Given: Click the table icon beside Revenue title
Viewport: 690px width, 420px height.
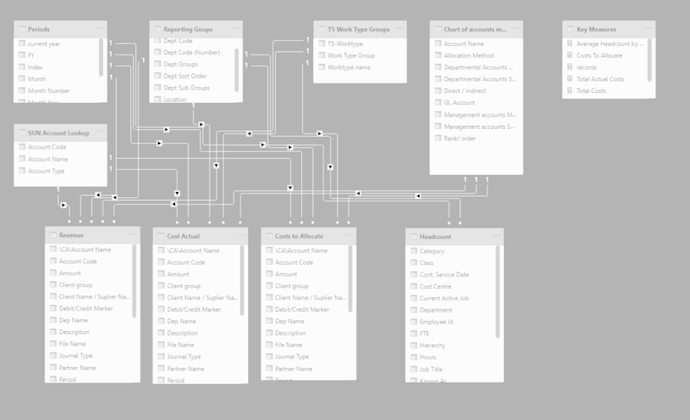Looking at the screenshot, I should (53, 235).
